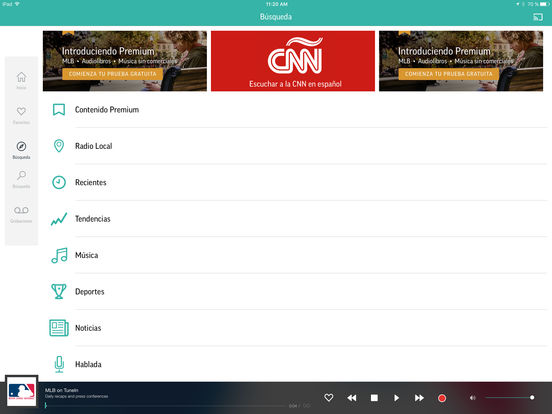The height and width of the screenshot is (414, 552).
Task: Play the MLB on TuneIn stream
Action: tap(396, 398)
